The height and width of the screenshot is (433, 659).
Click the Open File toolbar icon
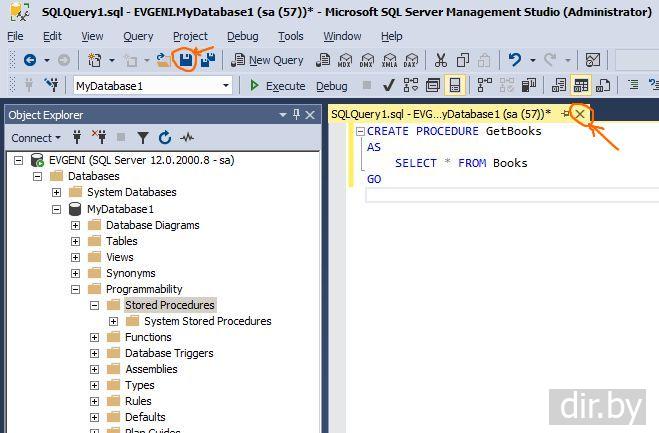[163, 61]
